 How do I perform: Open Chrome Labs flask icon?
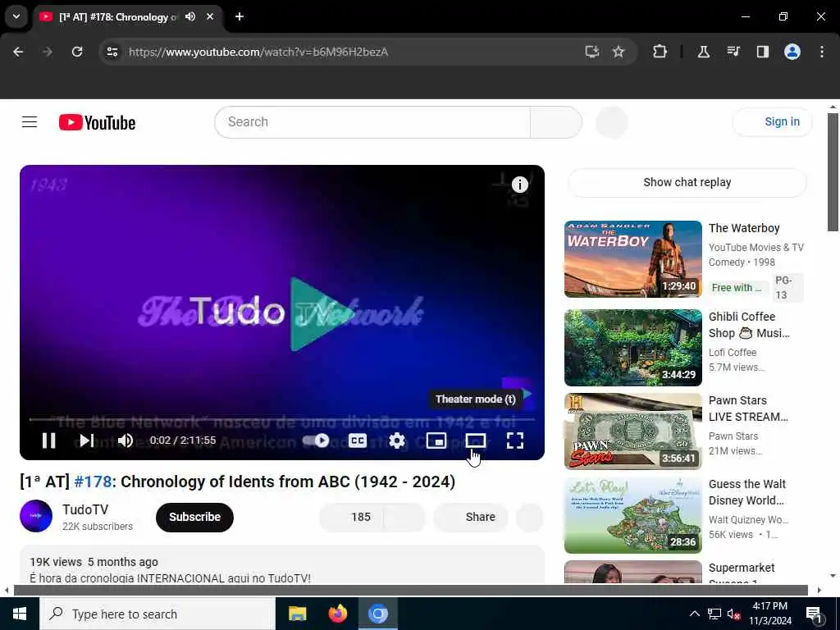(703, 52)
